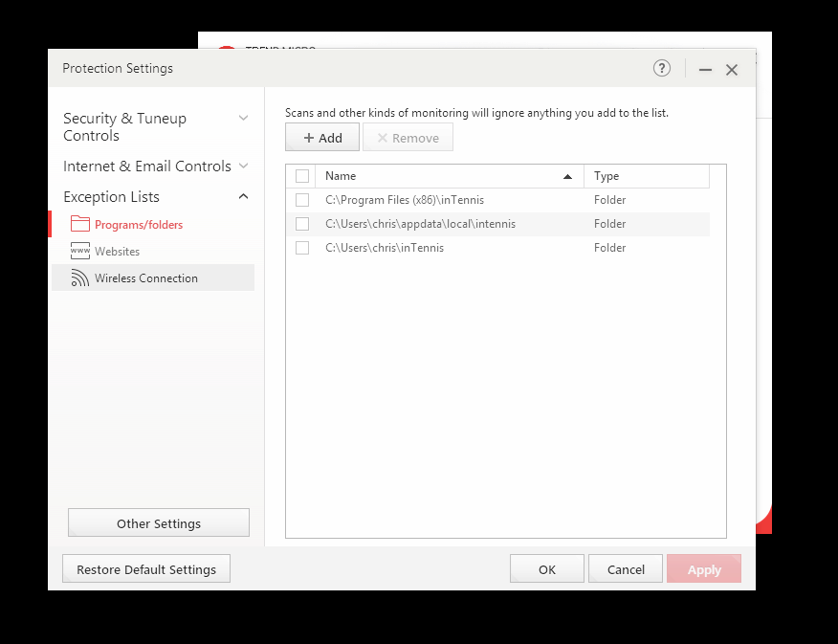838x644 pixels.
Task: Select the Exception Lists heading
Action: click(111, 197)
